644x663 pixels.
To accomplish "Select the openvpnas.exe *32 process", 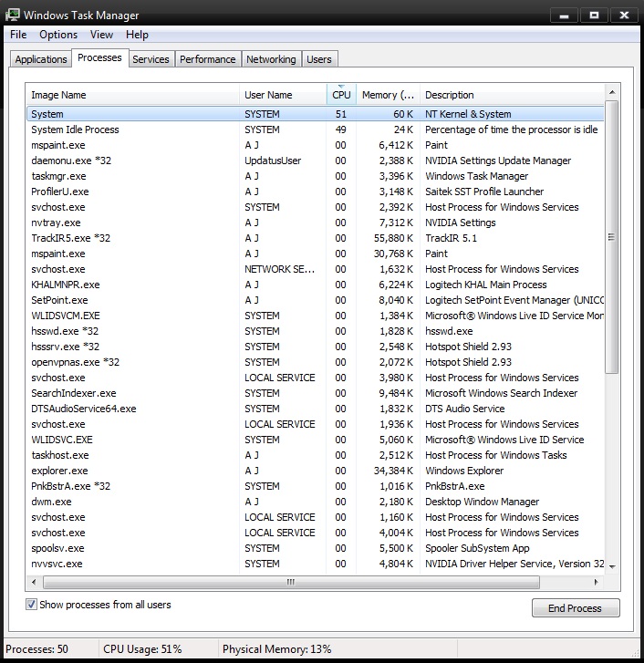I will [x=315, y=362].
